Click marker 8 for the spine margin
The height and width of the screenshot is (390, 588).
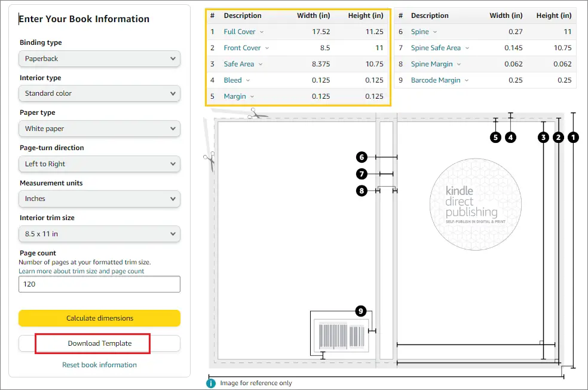pyautogui.click(x=362, y=191)
